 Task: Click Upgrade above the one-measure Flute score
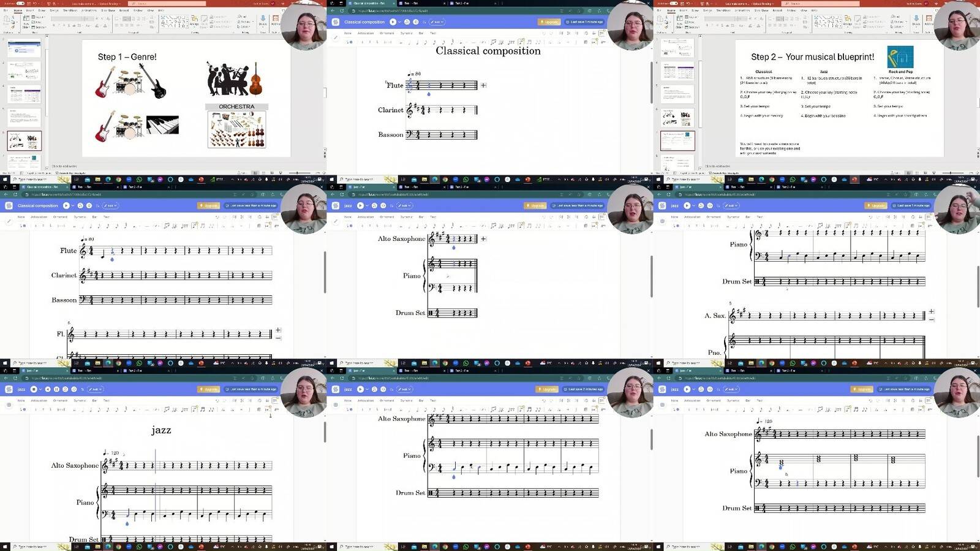pos(549,22)
